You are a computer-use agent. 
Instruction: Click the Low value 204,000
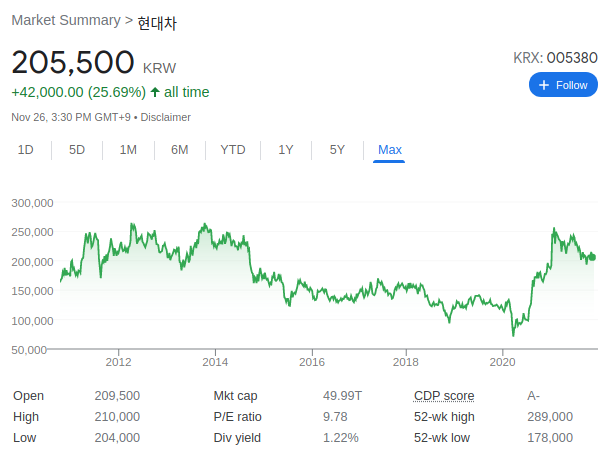(117, 437)
